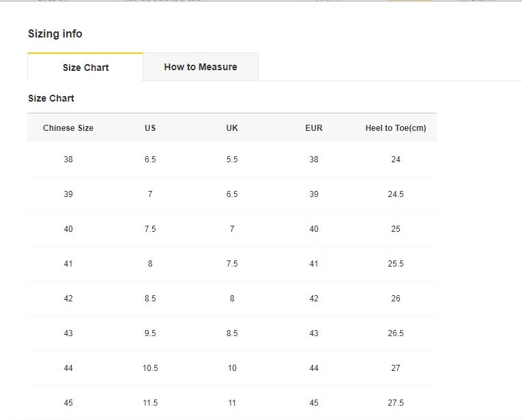The height and width of the screenshot is (420, 522).
Task: Switch to the How to Measure tab
Action: (201, 67)
